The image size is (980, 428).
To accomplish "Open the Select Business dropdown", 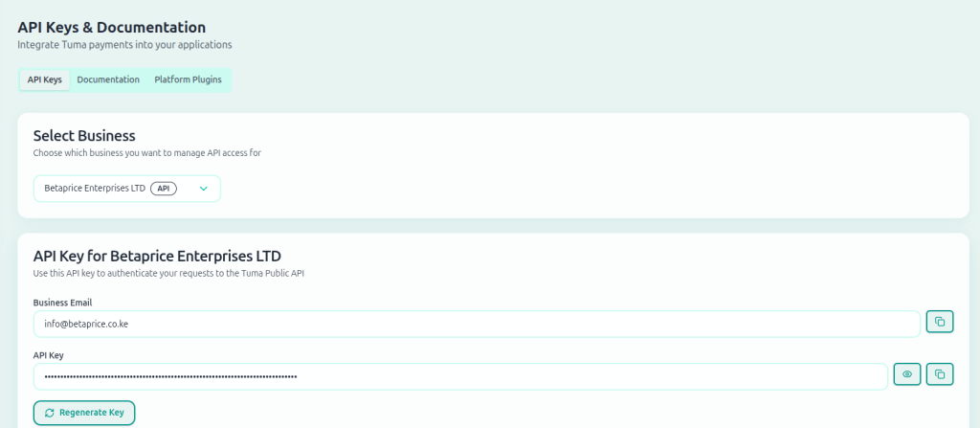I will click(127, 189).
